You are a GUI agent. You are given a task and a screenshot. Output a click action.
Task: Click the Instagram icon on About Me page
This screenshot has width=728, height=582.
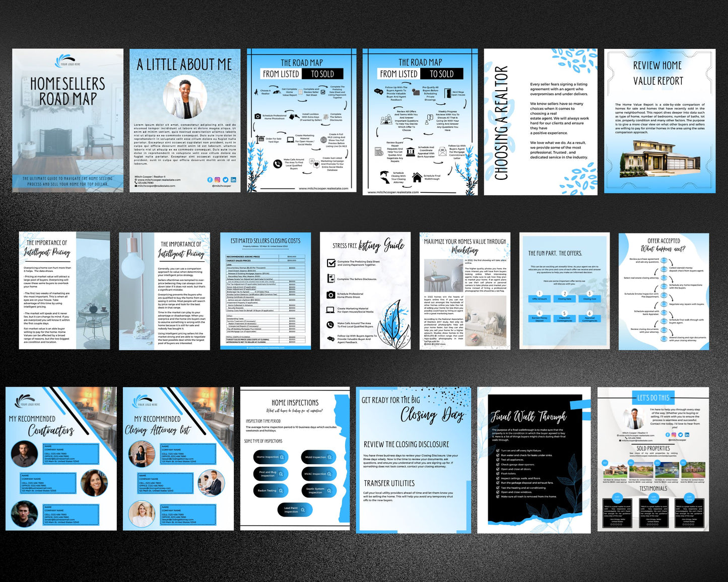pos(218,180)
